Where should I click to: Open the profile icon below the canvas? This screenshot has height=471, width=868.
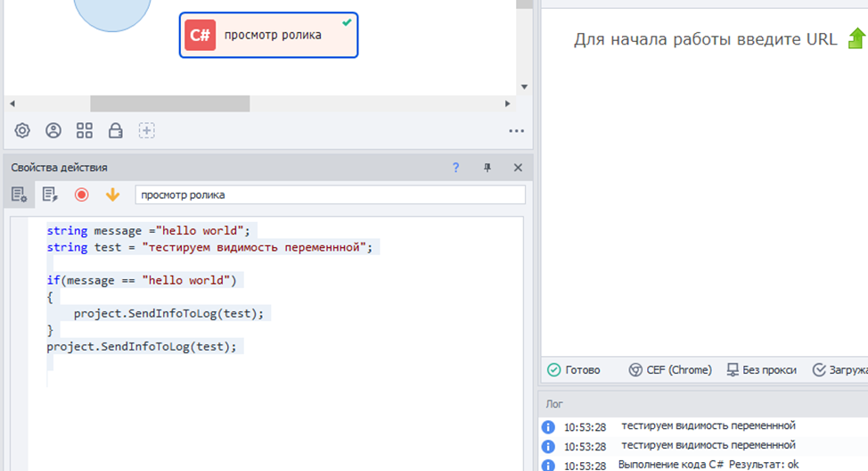pyautogui.click(x=53, y=131)
